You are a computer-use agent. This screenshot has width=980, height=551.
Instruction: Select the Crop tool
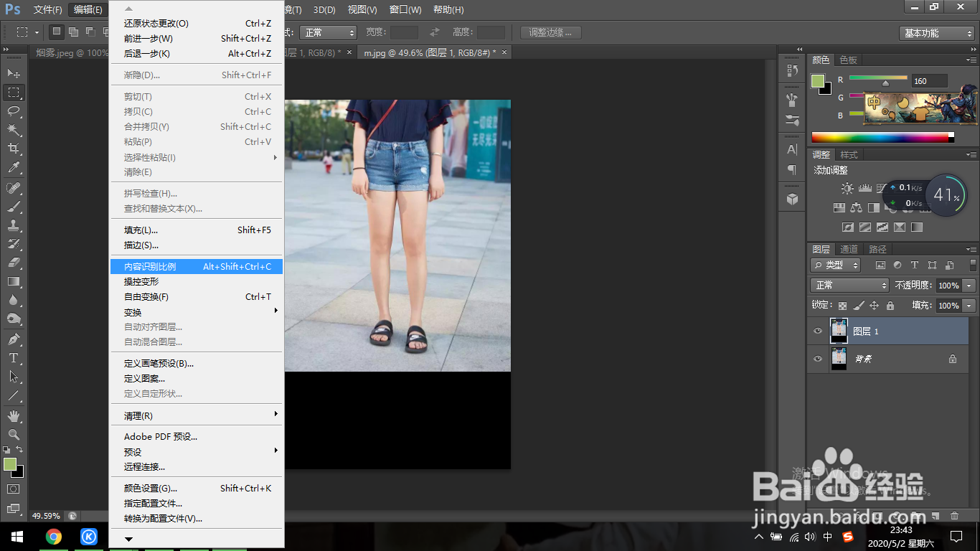(14, 149)
